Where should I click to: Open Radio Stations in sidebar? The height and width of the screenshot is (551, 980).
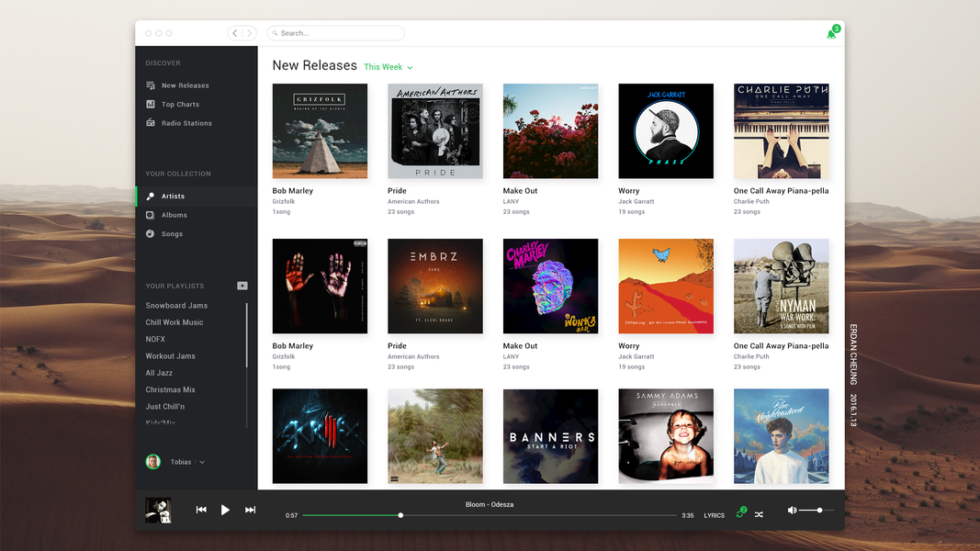click(186, 123)
